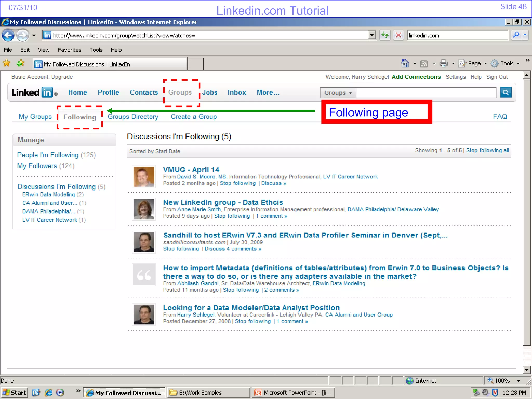Click the command bar overflow chevron

tap(528, 60)
